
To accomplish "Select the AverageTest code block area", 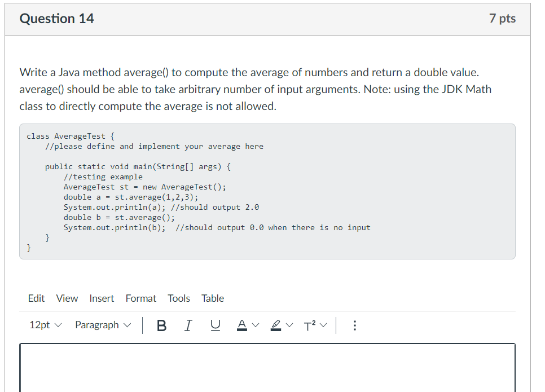I will coord(267,192).
